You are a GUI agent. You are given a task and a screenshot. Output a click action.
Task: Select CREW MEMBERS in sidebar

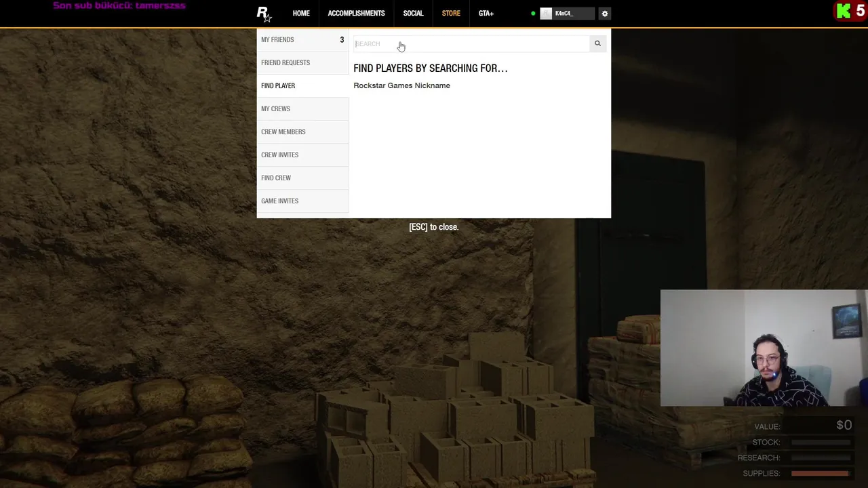(302, 132)
